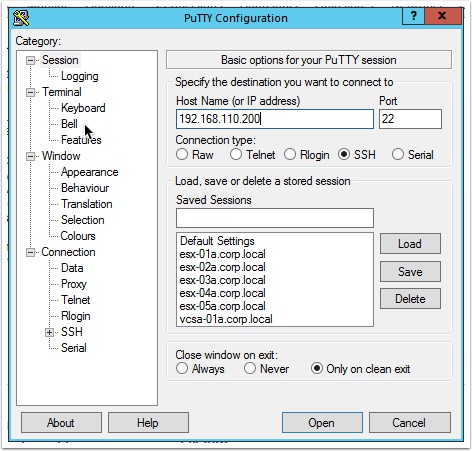Click Open to start the session
This screenshot has width=472, height=451.
click(x=322, y=423)
